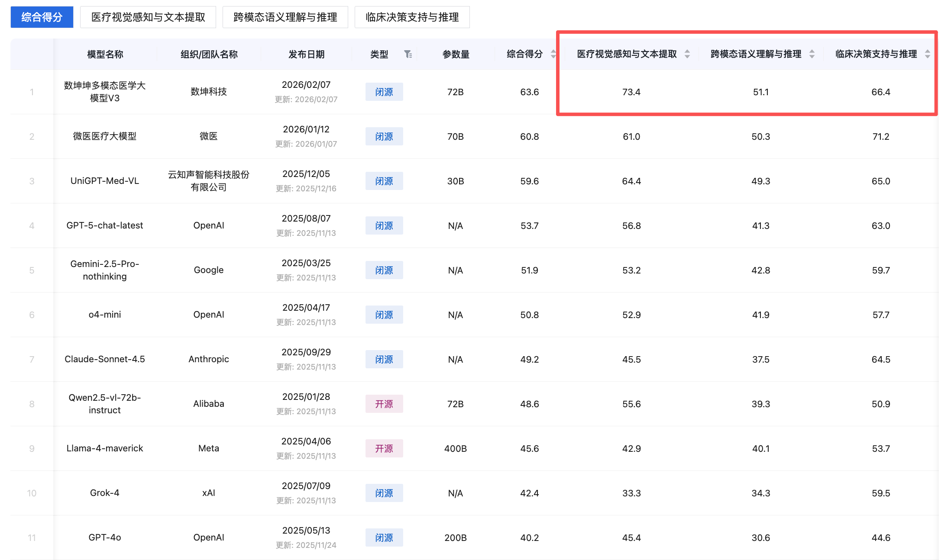Sort 医疗视觉感知与文本提取 descending

[x=687, y=57]
